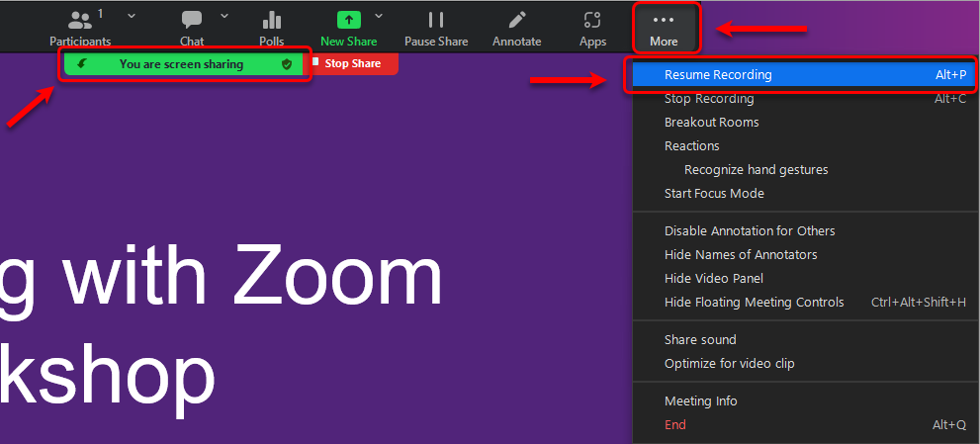Select Hide Floating Meeting Controls
Image resolution: width=980 pixels, height=444 pixels.
pos(803,303)
